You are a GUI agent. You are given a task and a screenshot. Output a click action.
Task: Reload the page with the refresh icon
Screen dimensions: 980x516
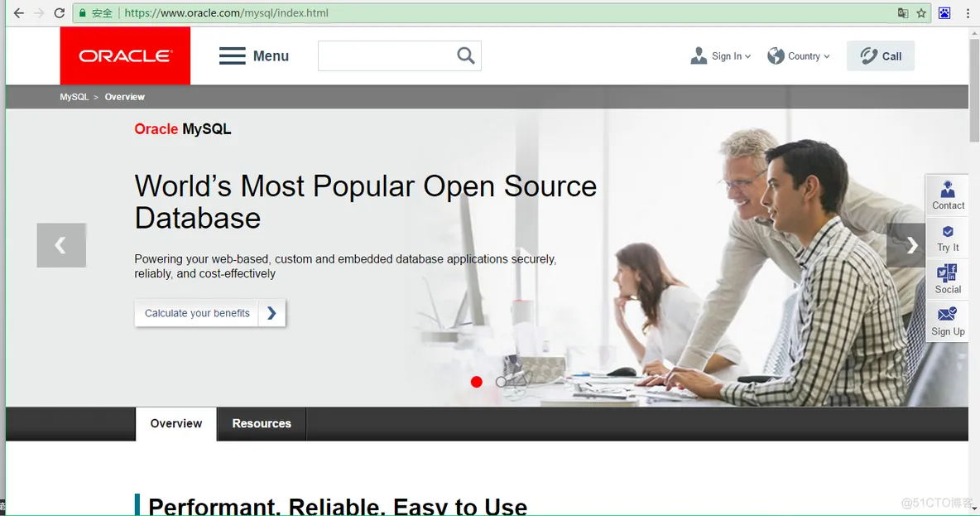60,13
